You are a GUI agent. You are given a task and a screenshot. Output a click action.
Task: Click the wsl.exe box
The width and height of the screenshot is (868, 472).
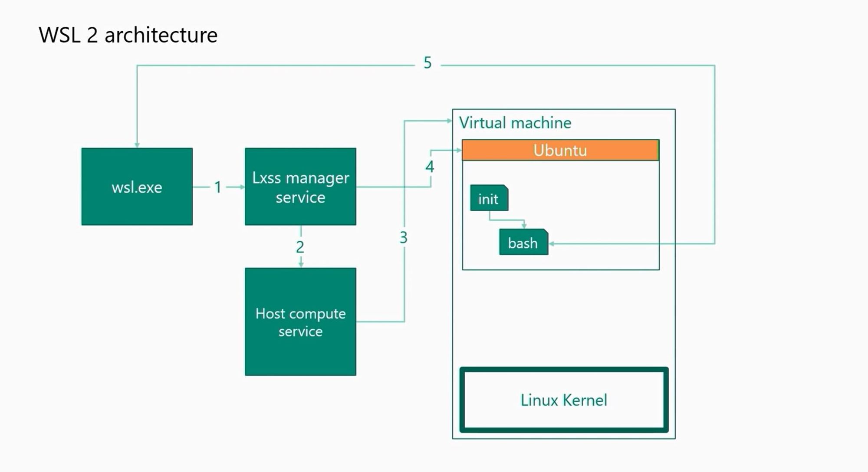click(137, 187)
